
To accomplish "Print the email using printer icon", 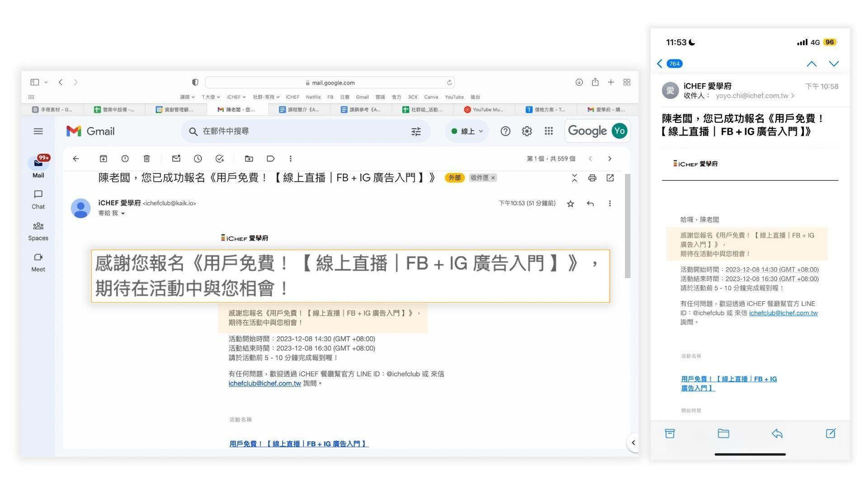I will [592, 178].
